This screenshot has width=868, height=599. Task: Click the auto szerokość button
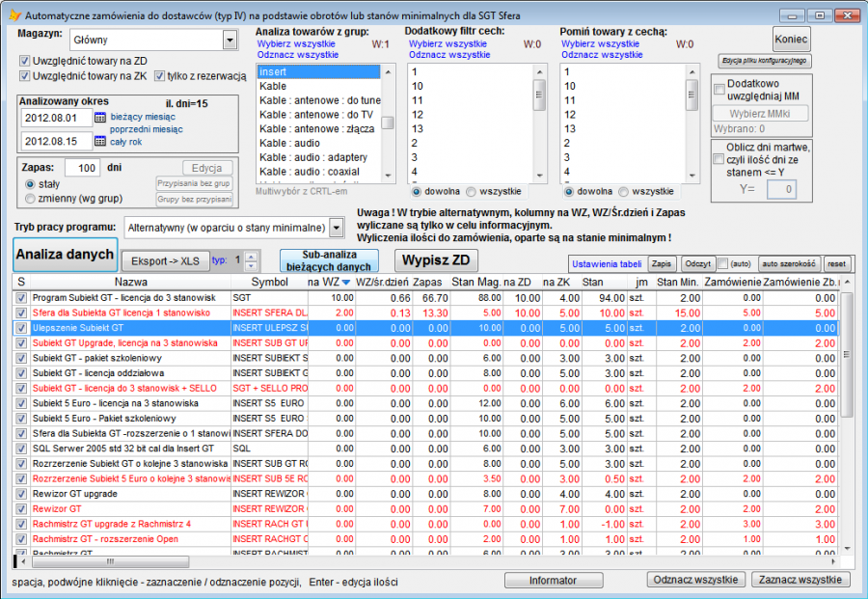pyautogui.click(x=789, y=264)
